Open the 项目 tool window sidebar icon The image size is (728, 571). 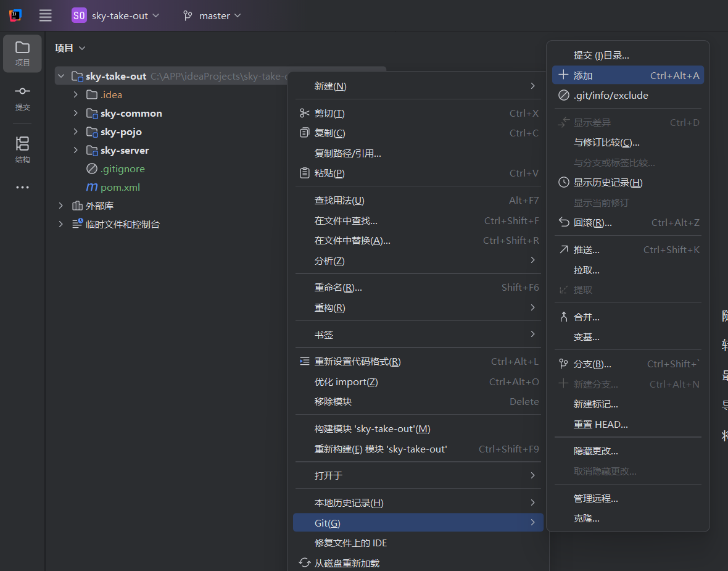point(22,54)
